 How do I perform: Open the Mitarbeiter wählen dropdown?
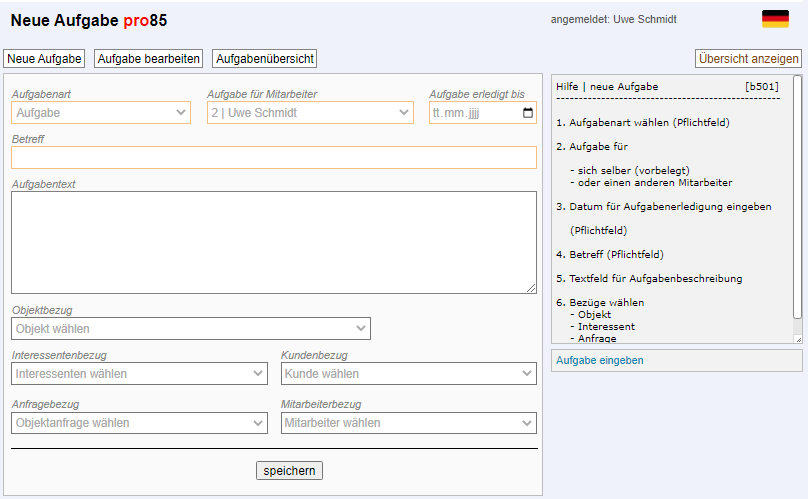[x=409, y=423]
